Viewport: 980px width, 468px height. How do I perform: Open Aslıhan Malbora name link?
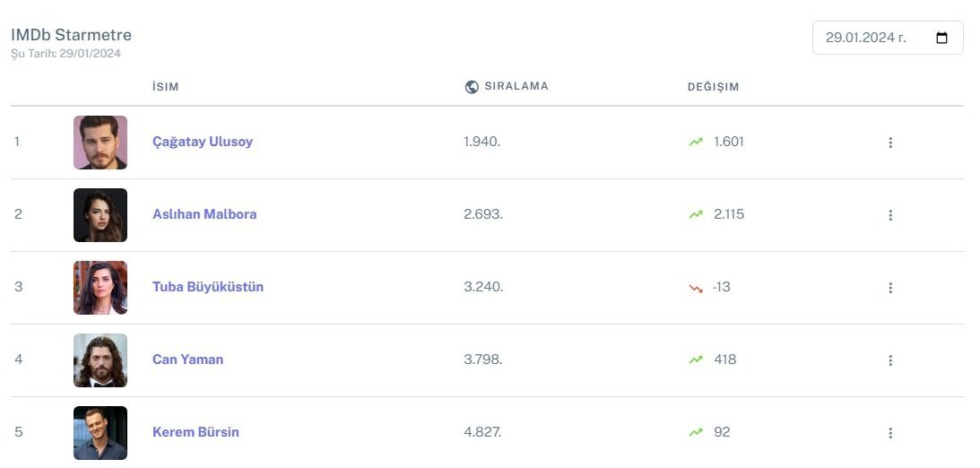(204, 214)
